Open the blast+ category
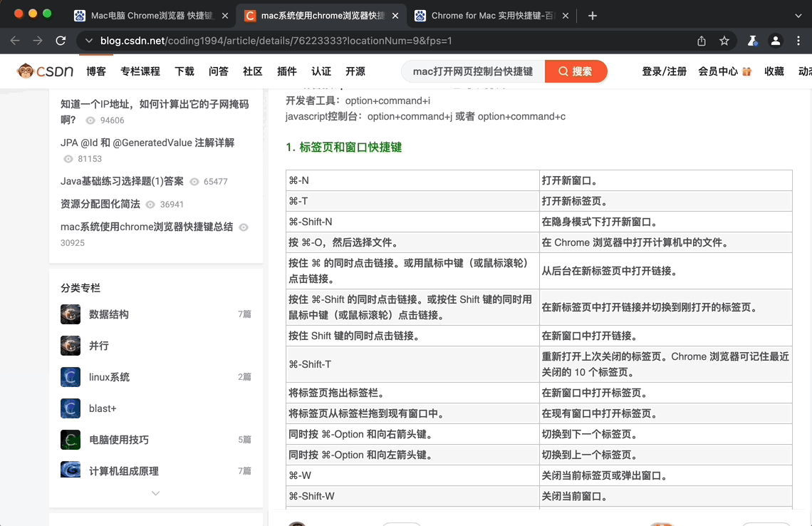Screen dimensions: 812x526 (x=103, y=408)
